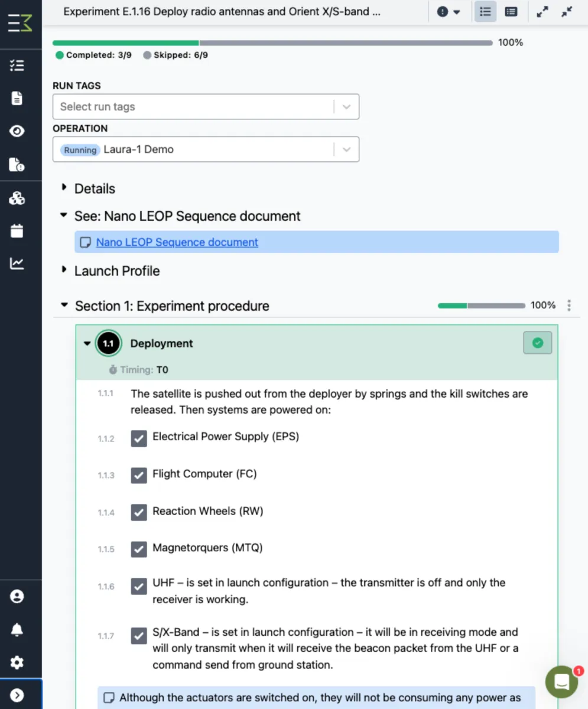Click the actuators note at the bottom
The width and height of the screenshot is (588, 709).
coord(317,698)
